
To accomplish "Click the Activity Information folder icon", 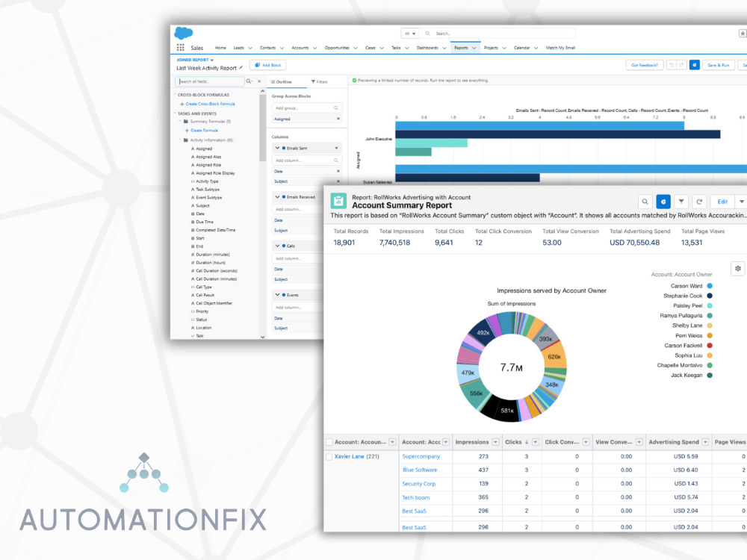I will [186, 140].
